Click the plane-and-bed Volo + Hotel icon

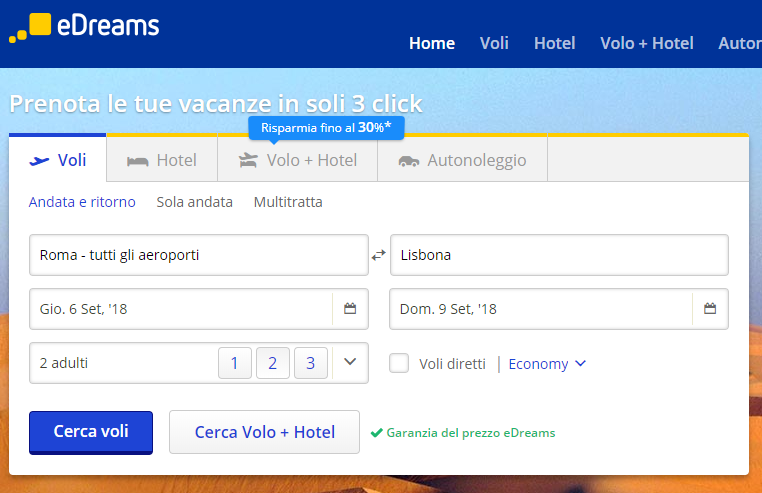pos(248,160)
